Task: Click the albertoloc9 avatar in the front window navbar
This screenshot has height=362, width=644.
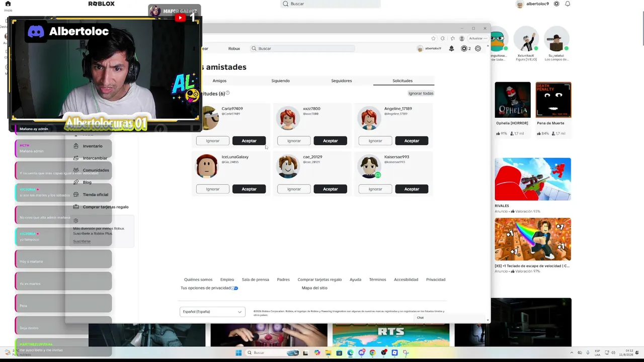Action: 420,48
